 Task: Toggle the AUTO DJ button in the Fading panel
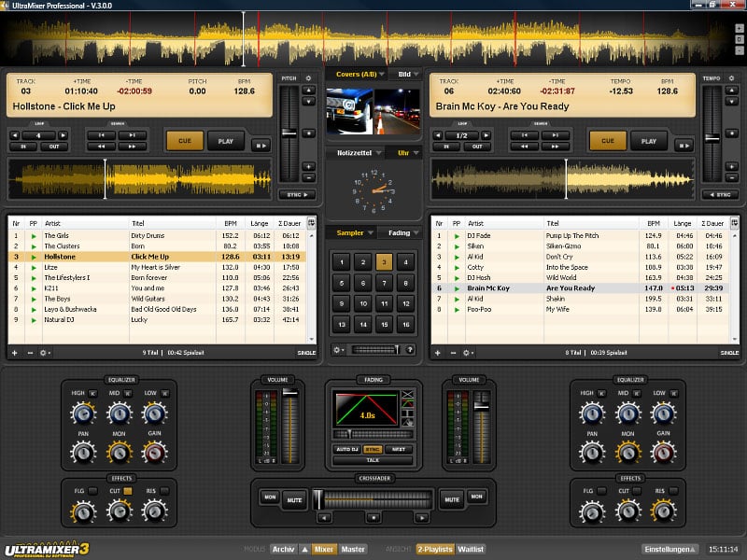coord(345,449)
